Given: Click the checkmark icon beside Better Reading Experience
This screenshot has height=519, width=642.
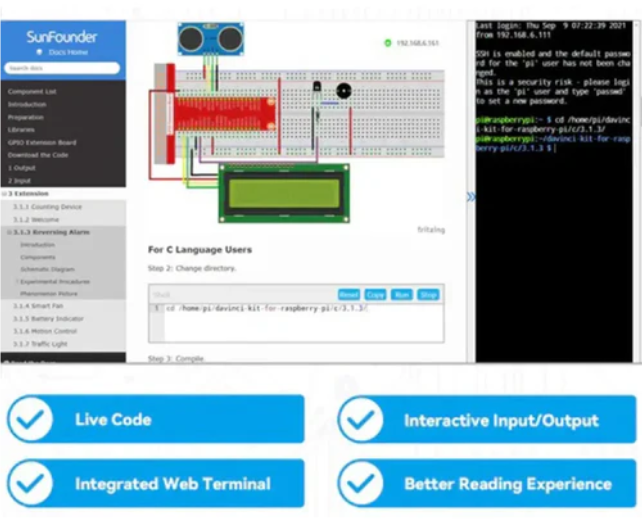Looking at the screenshot, I should [360, 484].
